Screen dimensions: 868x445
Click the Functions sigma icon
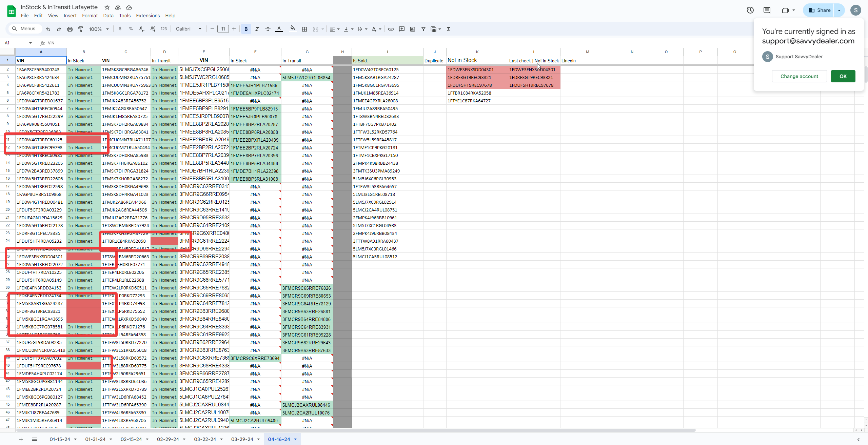(448, 29)
